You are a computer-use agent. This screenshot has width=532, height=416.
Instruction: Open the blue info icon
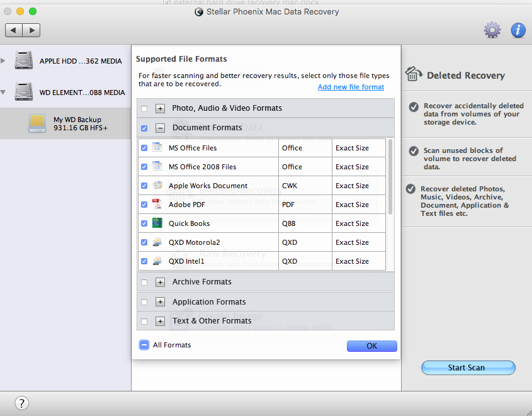(x=518, y=30)
